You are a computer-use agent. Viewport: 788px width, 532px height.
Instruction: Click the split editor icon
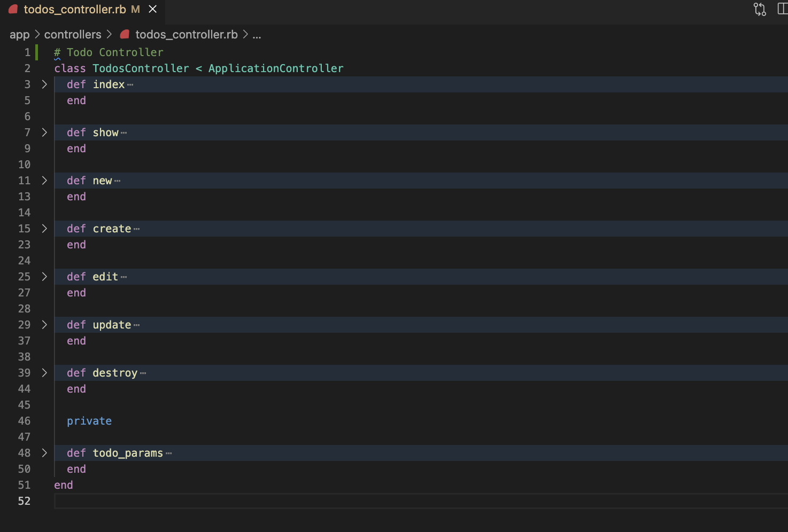pos(783,9)
